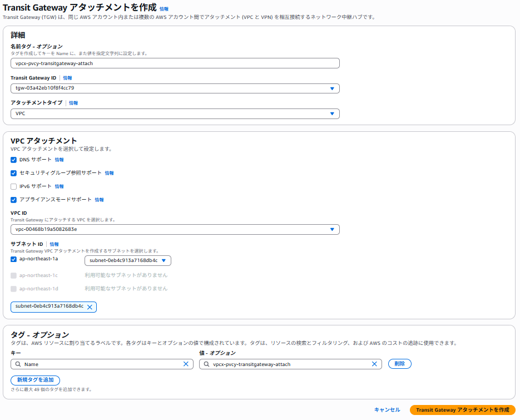Image resolution: width=520 pixels, height=420 pixels.
Task: Toggle アプライアンスモードサポート checkbox
Action: [13, 200]
